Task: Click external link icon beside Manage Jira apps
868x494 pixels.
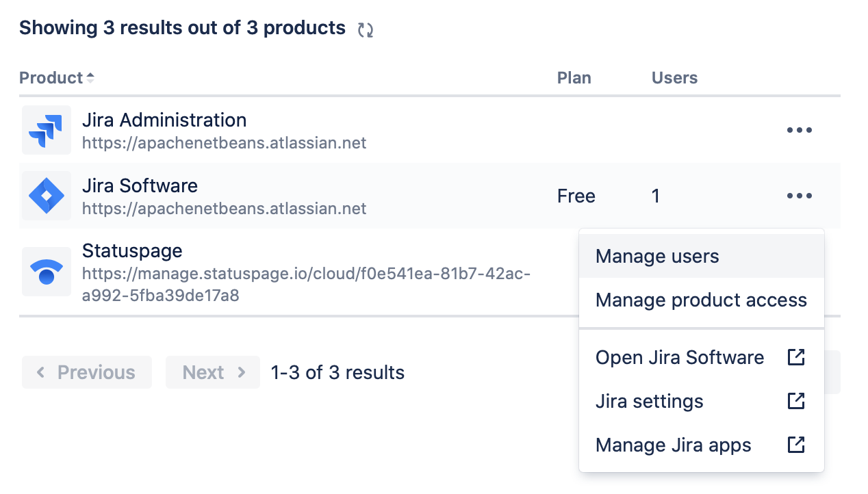Action: 796,445
